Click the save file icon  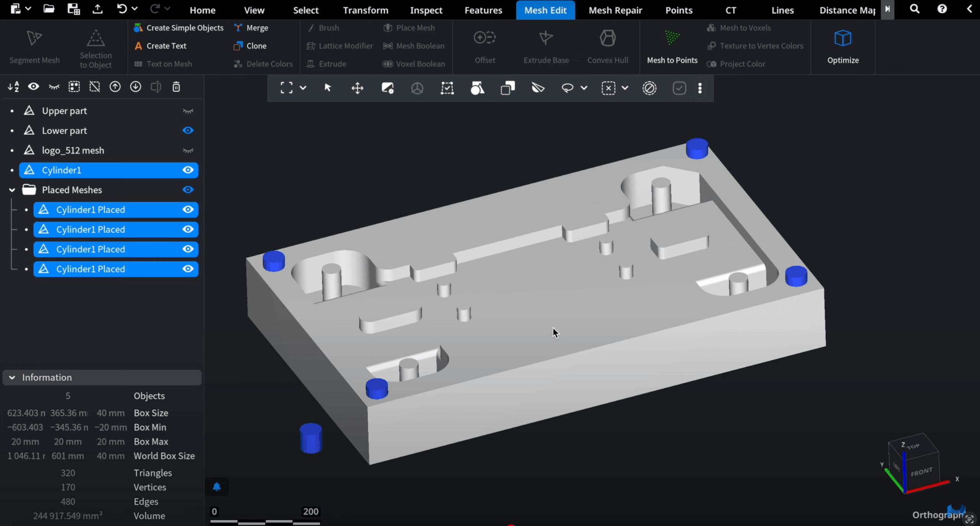pyautogui.click(x=73, y=9)
